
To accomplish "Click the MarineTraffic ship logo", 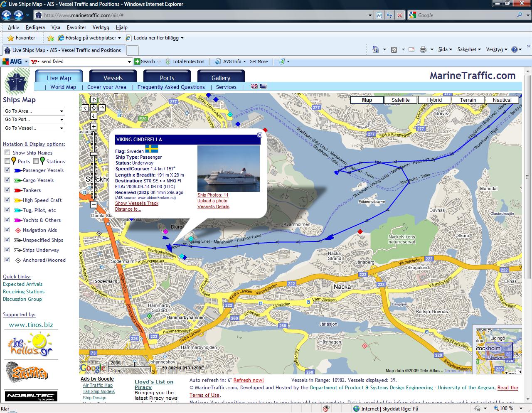I will coord(17,82).
